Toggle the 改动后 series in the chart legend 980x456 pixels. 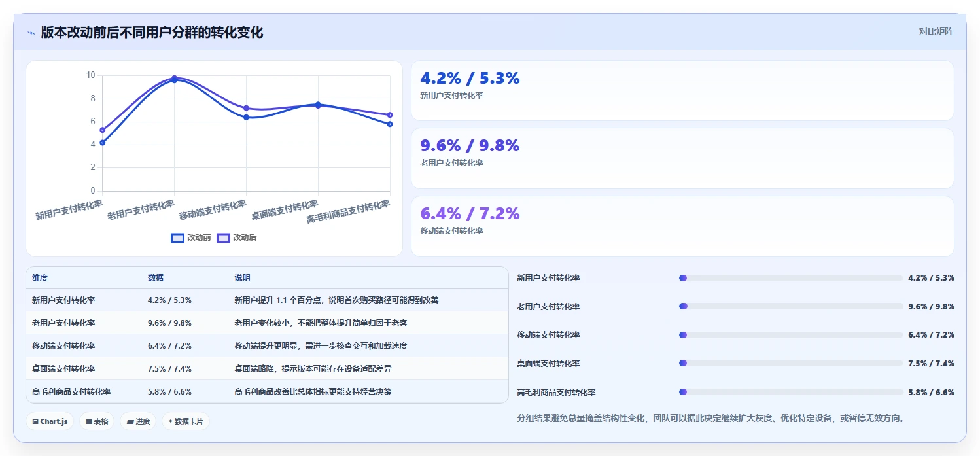tap(237, 237)
